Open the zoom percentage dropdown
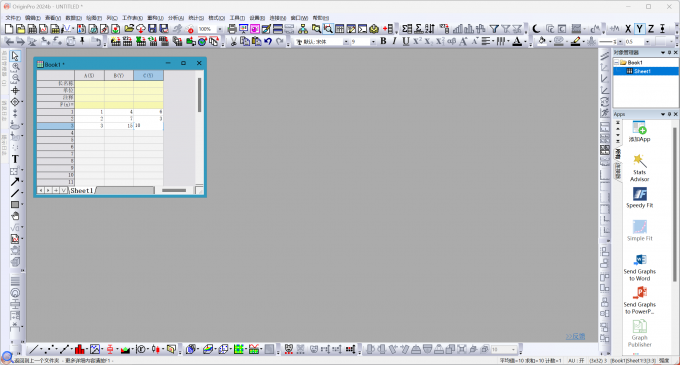680x365 pixels. [x=219, y=29]
